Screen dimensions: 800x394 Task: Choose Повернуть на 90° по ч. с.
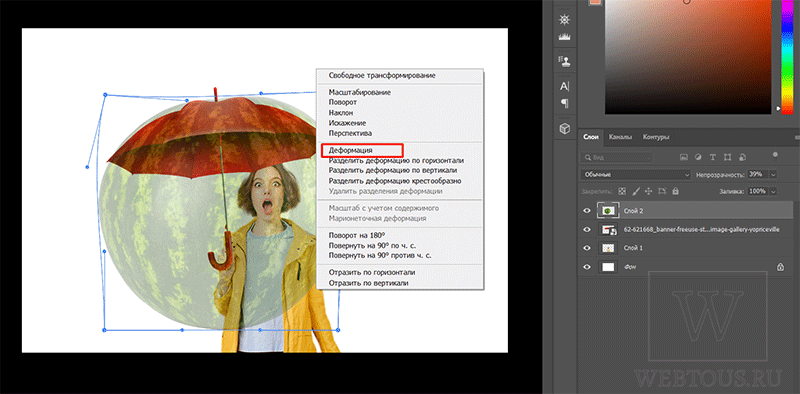pyautogui.click(x=372, y=245)
